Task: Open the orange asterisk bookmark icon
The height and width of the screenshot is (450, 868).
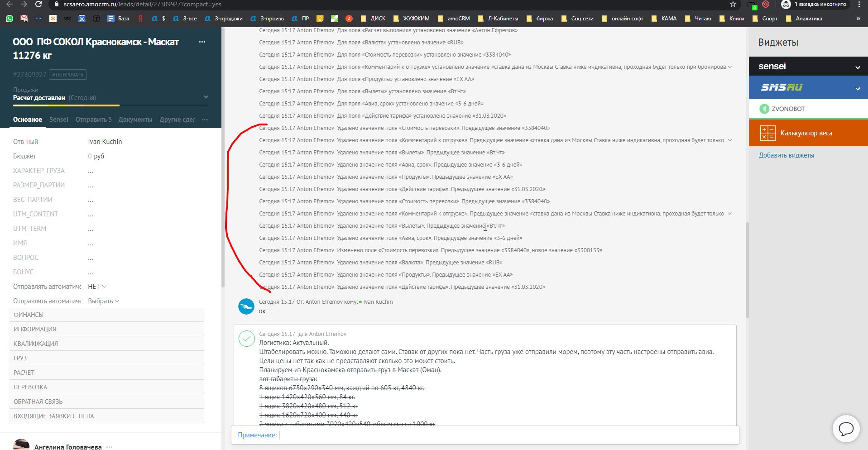Action: 53,19
